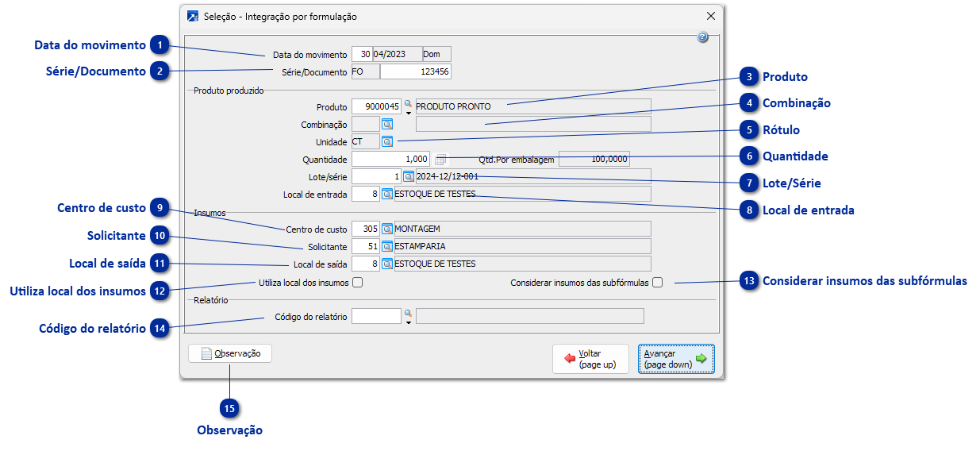Viewport: 980px width, 451px height.
Task: Open the Solicitante lookup icon
Action: 387,246
